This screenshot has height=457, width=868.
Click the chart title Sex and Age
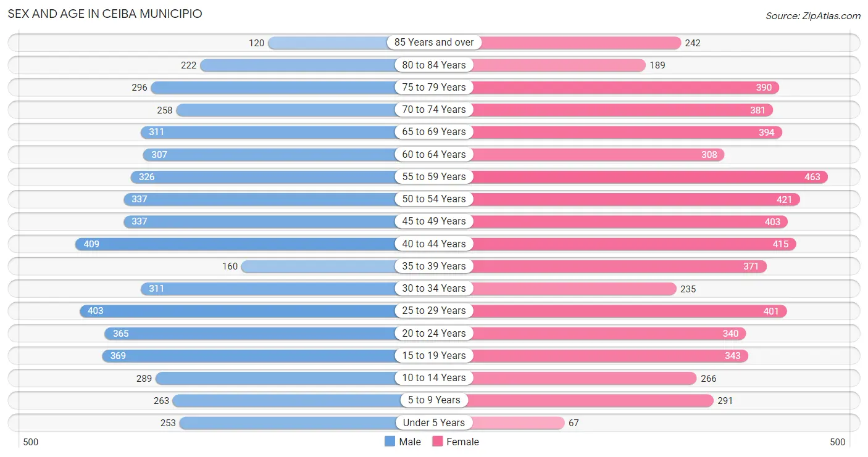pos(105,14)
